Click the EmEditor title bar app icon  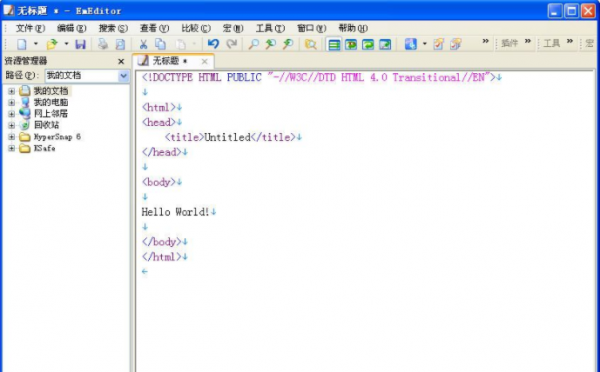tap(8, 10)
